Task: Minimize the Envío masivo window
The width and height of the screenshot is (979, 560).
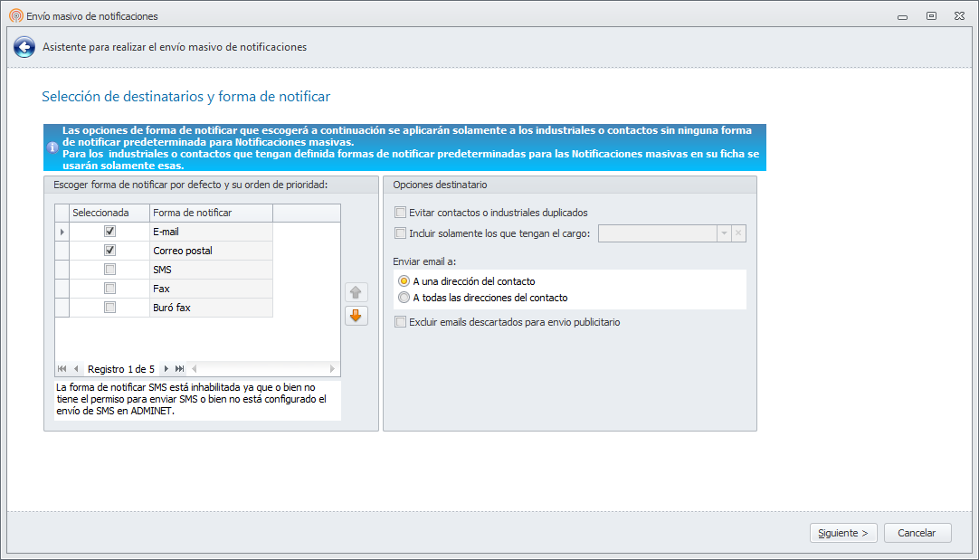Action: pyautogui.click(x=902, y=17)
